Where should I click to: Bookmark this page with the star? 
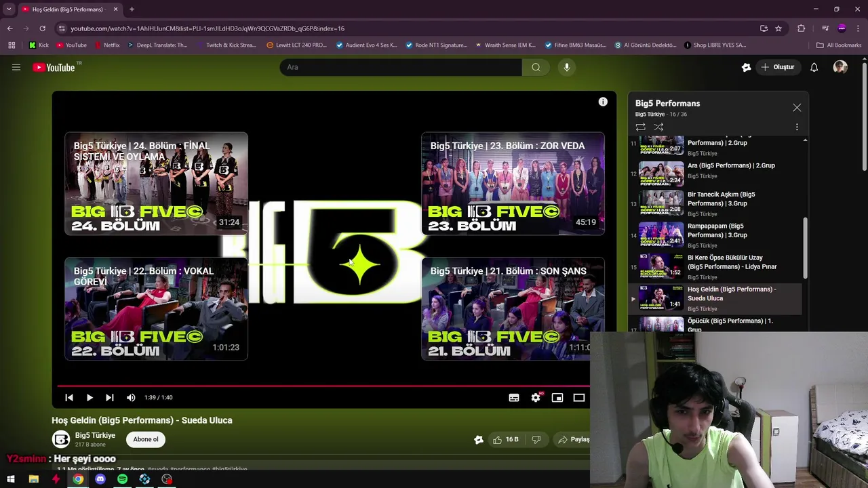pyautogui.click(x=778, y=28)
